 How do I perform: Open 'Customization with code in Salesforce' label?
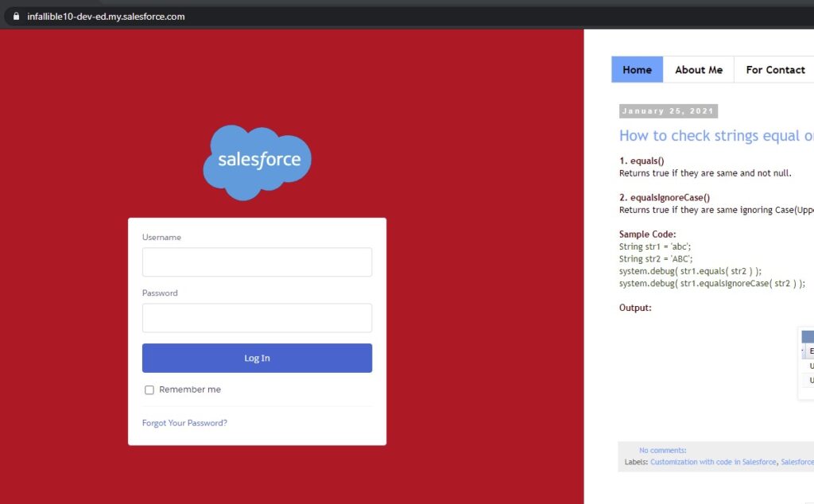point(713,462)
